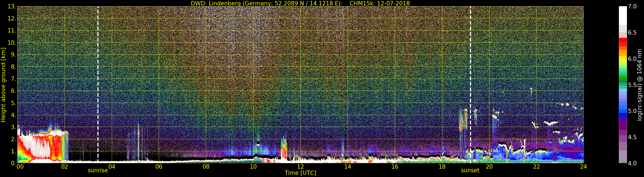Click the "18" time axis tick label
Image resolution: width=644 pixels, height=177 pixels.
point(442,166)
